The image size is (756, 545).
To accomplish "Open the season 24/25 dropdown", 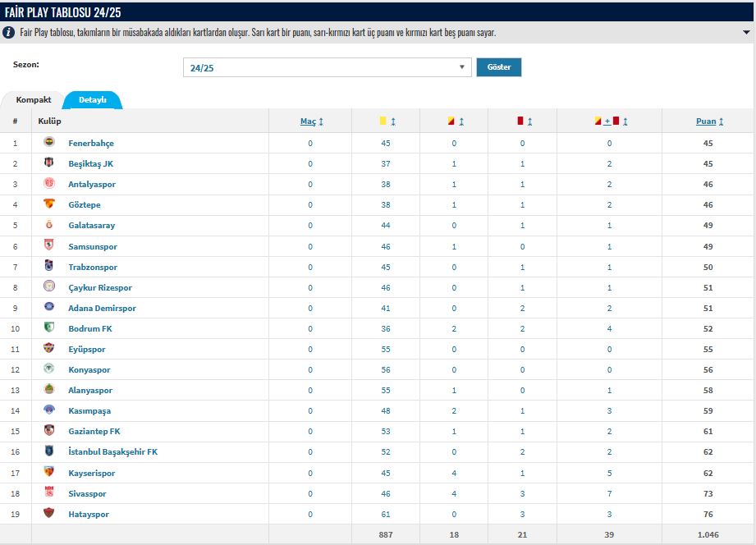I will 327,67.
